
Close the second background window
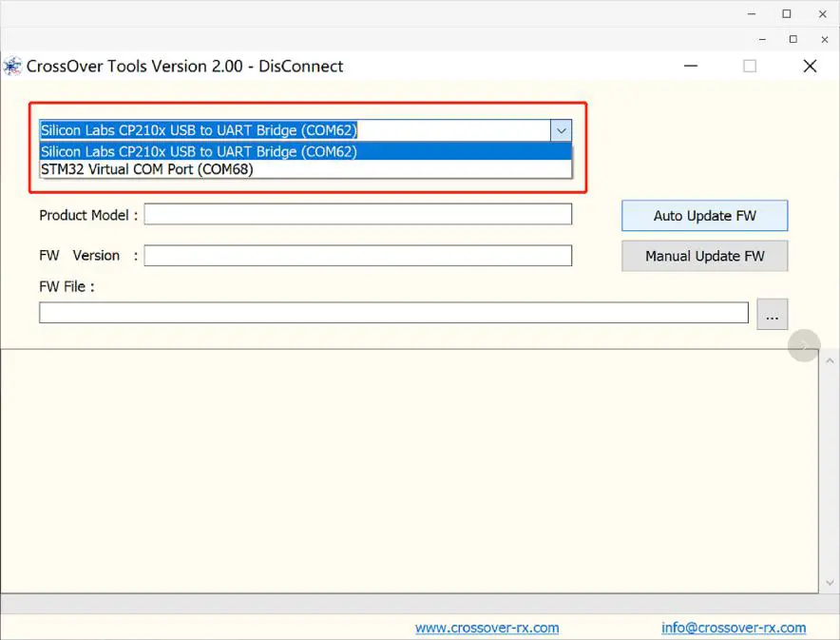coord(825,39)
